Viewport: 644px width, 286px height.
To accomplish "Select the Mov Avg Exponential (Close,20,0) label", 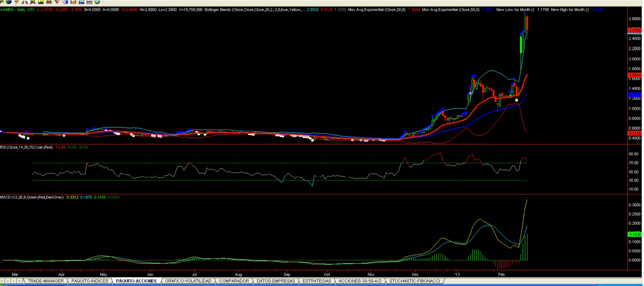I will pos(377,10).
